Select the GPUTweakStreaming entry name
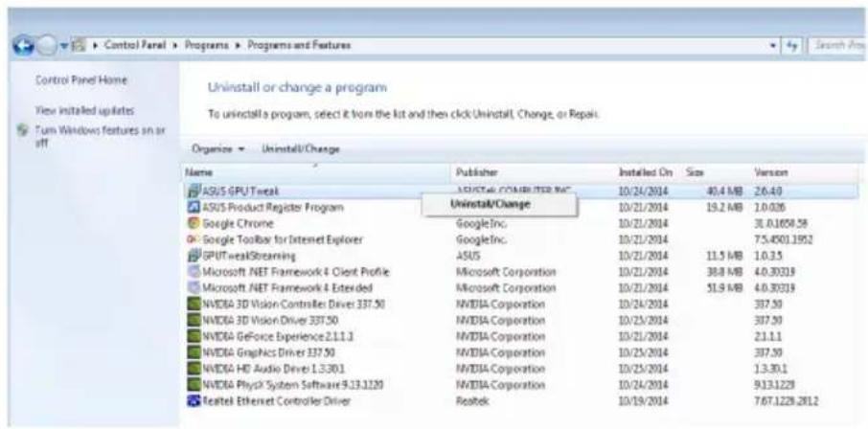This screenshot has height=429, width=868. pos(248,257)
